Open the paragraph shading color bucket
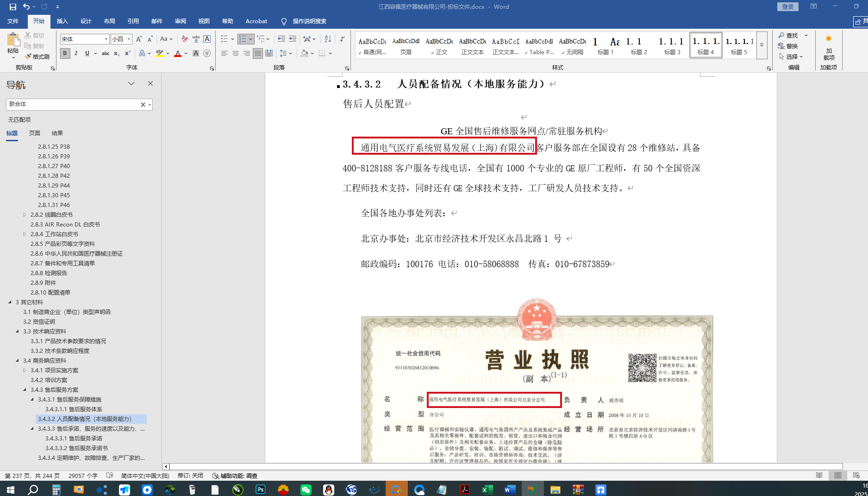Viewport: 868px width, 496px height. [304, 54]
